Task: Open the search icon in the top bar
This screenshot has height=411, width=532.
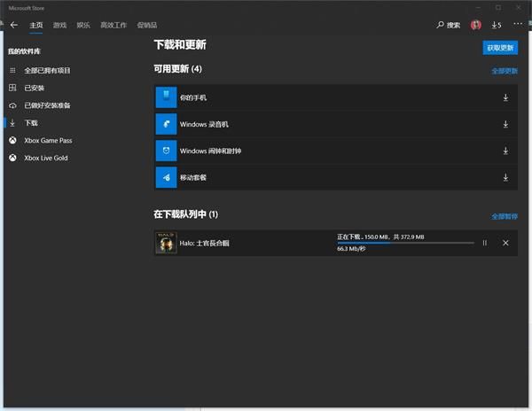Action: (x=449, y=25)
